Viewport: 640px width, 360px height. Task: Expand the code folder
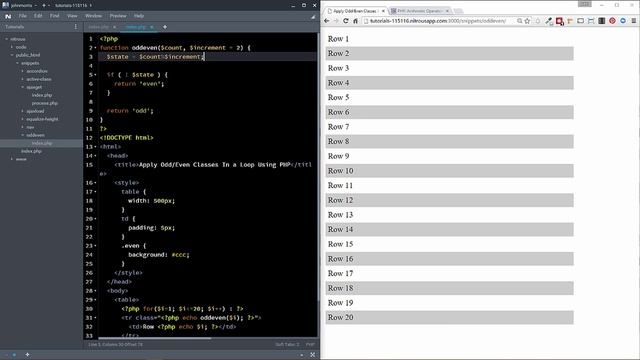[x=12, y=47]
